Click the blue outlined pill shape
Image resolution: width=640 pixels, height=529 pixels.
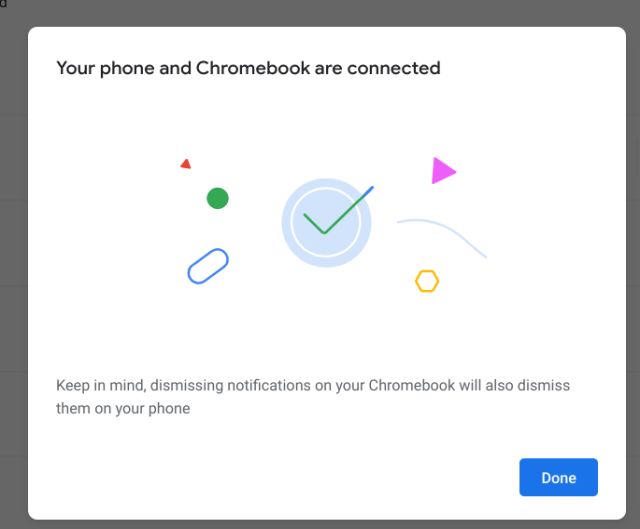pyautogui.click(x=208, y=266)
